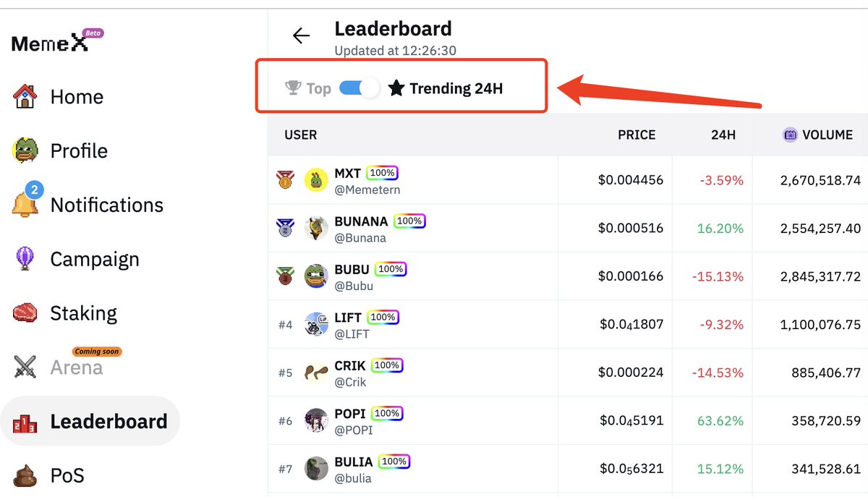
Task: Click the Profile frog avatar icon
Action: click(x=25, y=150)
